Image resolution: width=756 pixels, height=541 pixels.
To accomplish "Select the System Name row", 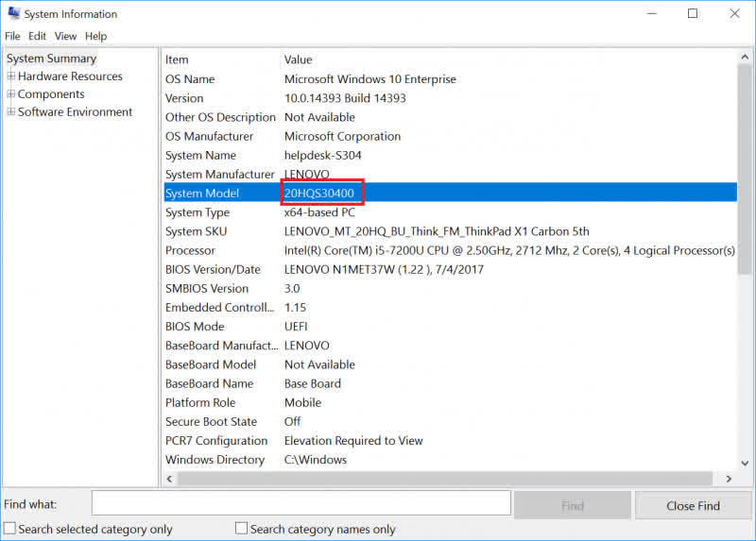I will 451,155.
